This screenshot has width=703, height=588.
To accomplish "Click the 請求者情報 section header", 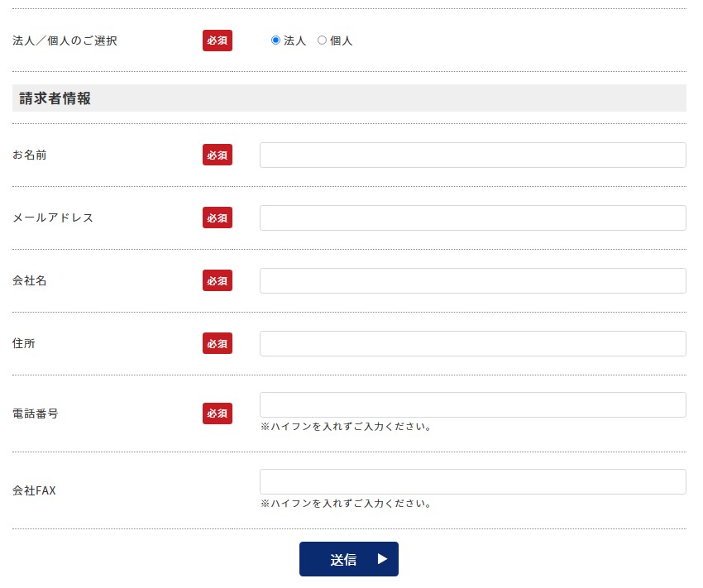I will [55, 97].
